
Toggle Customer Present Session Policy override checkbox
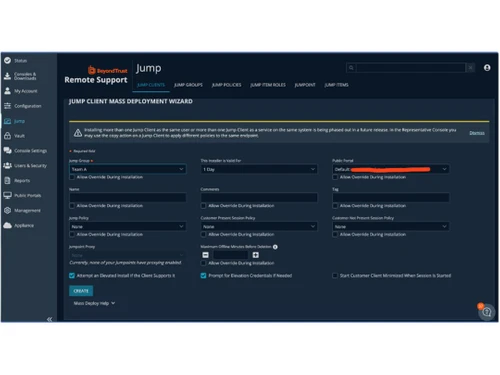pos(203,234)
